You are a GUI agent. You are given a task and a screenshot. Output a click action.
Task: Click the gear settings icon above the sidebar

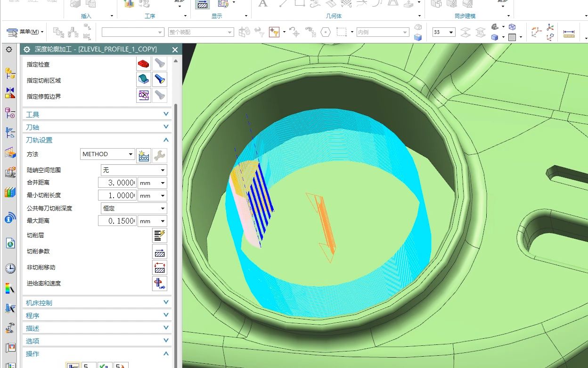point(9,50)
